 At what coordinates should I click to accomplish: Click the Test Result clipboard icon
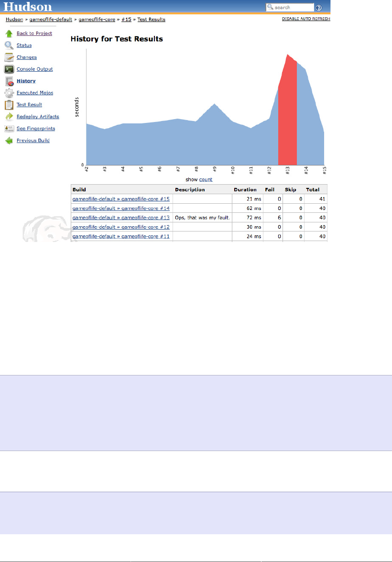(x=9, y=105)
